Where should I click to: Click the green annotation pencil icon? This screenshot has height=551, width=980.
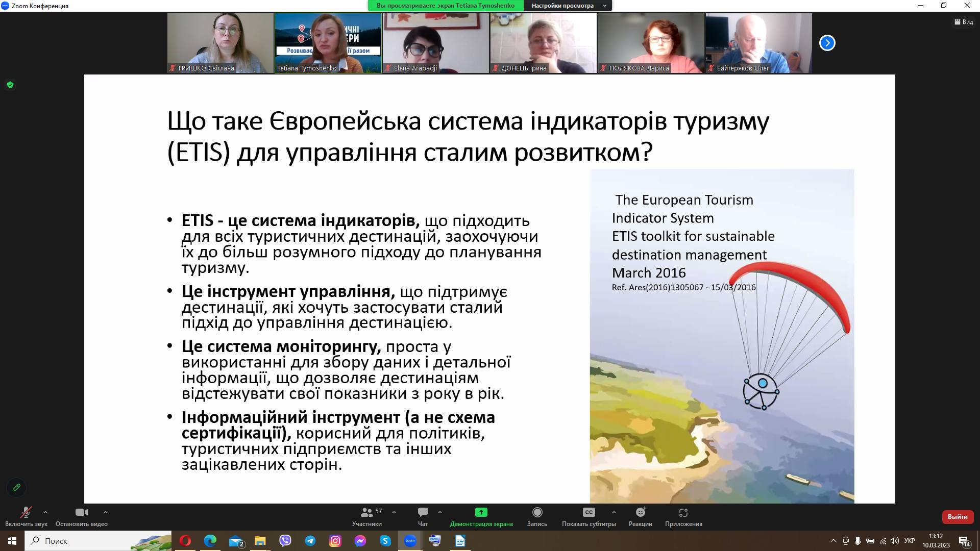16,487
